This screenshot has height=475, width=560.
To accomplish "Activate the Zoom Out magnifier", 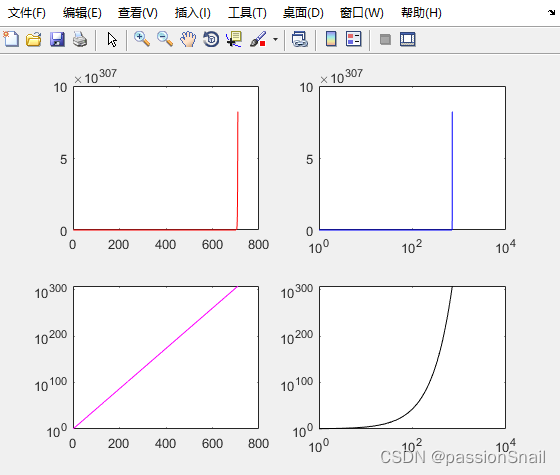I will coord(165,39).
